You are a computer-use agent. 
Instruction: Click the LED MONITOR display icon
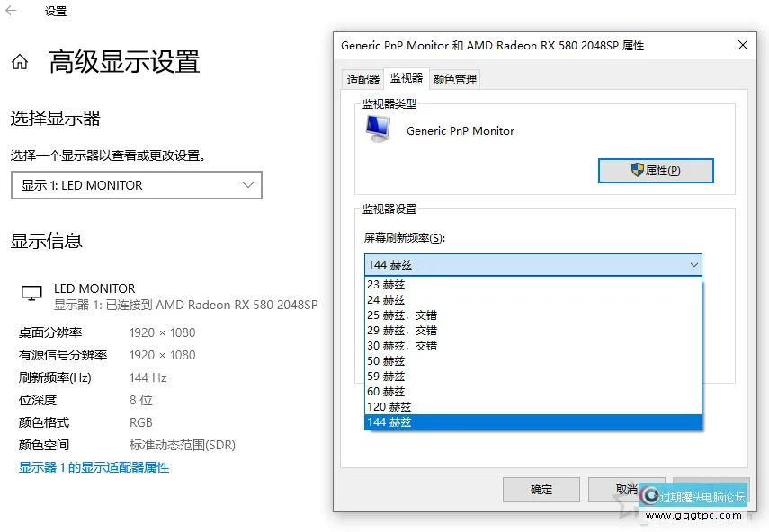30,294
